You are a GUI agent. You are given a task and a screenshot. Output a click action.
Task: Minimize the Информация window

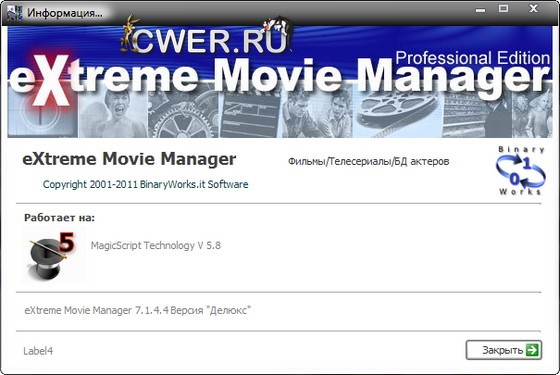click(480, 10)
